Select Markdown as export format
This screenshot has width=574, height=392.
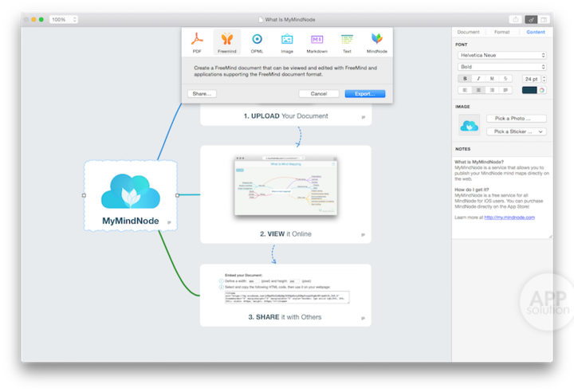point(316,41)
